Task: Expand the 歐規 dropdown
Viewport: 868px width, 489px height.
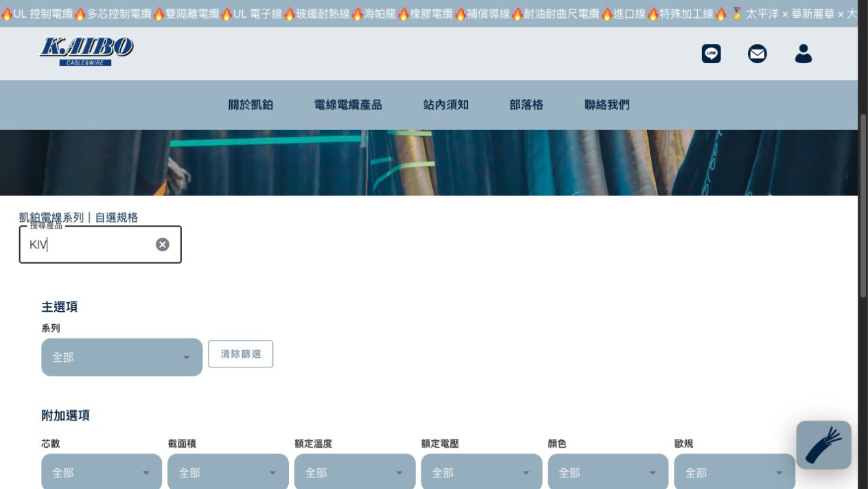Action: 734,472
